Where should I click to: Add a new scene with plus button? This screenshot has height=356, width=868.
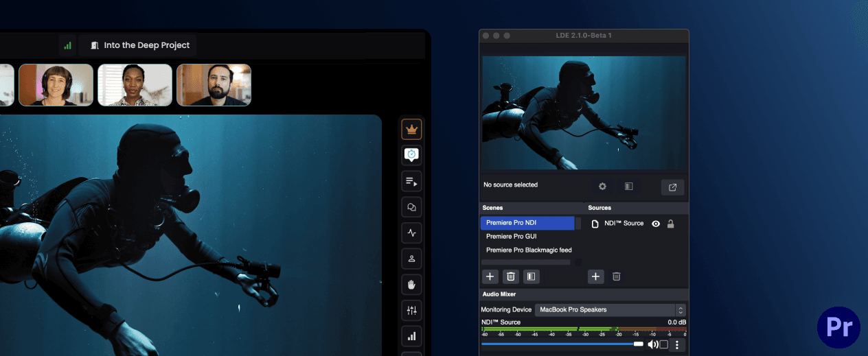(x=490, y=276)
